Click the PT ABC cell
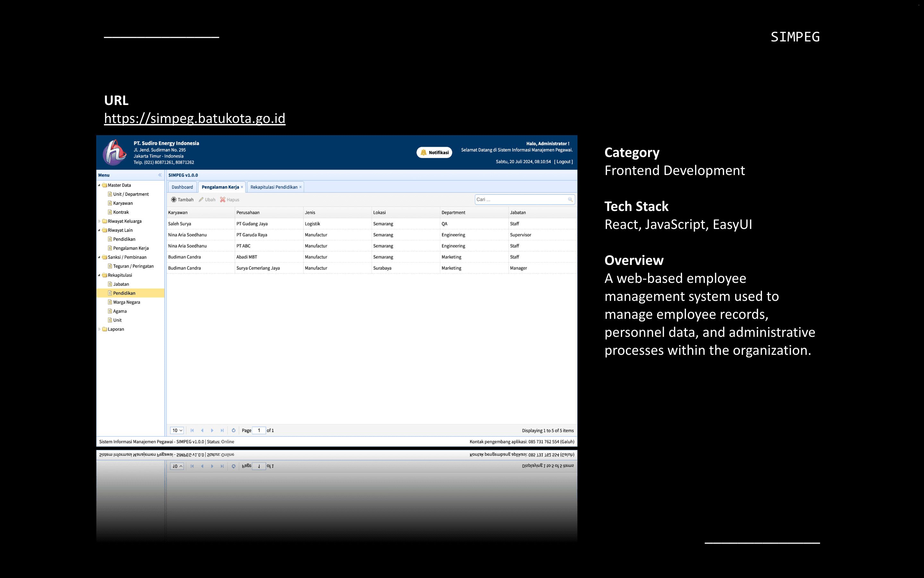The image size is (924, 578). point(269,246)
